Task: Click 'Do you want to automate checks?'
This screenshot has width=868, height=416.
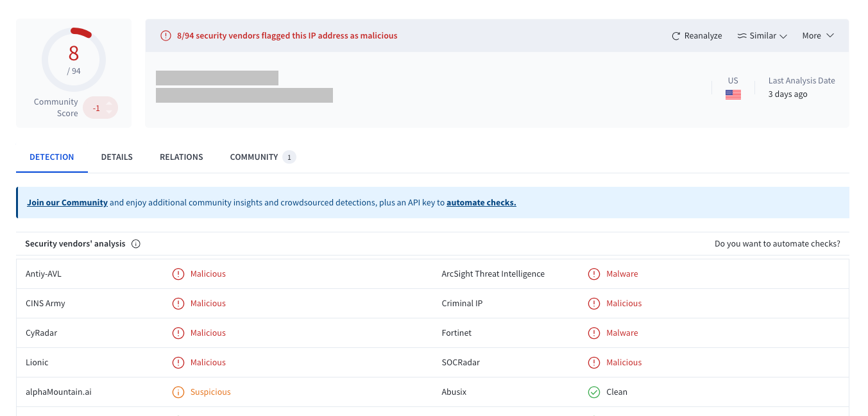Action: pyautogui.click(x=778, y=244)
